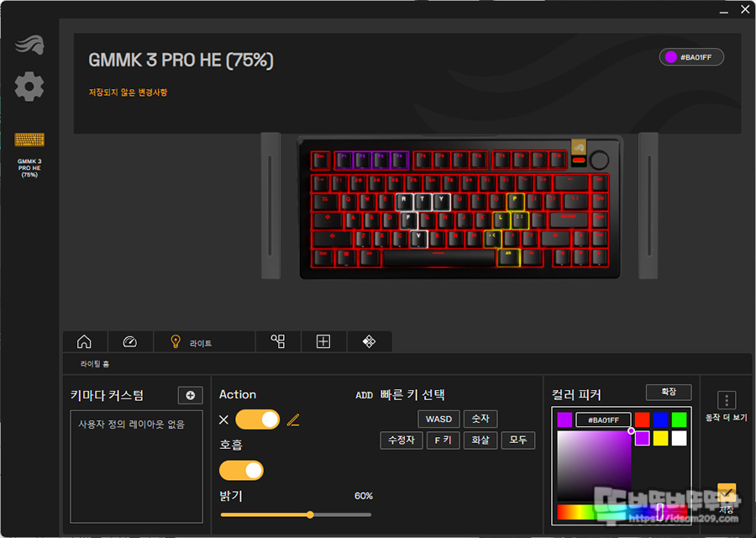Viewport: 756px width, 538px height.
Task: Click the 저장되지 않은 변경사항 notice
Action: [128, 92]
